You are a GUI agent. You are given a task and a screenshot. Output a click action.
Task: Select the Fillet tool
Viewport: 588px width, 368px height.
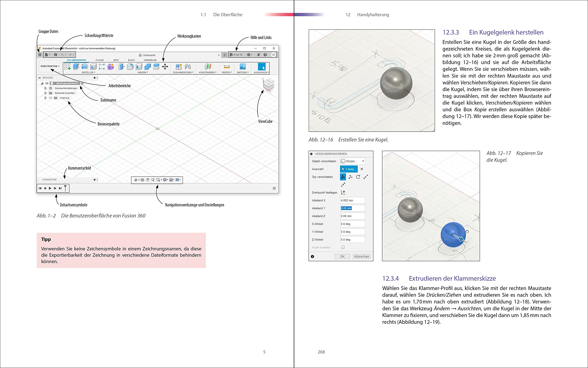coord(130,66)
